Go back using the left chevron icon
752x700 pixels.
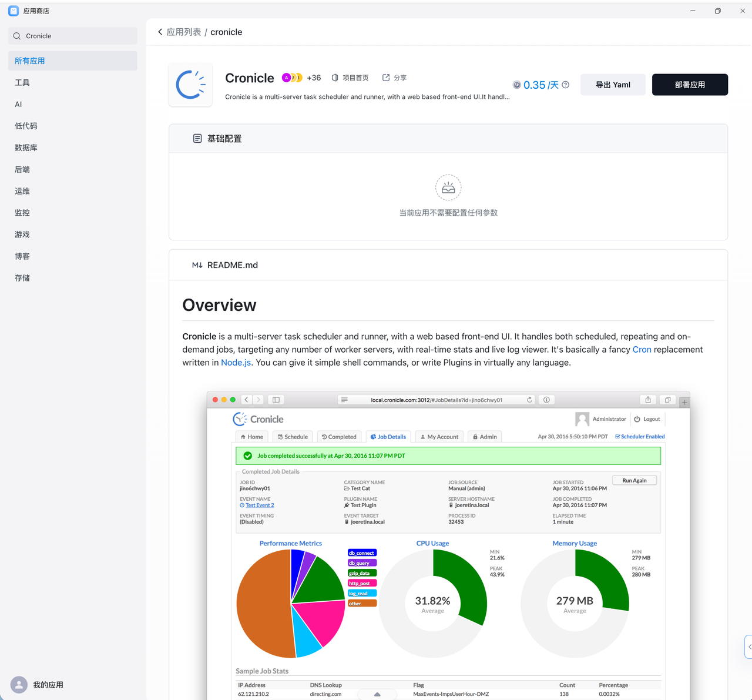[160, 32]
